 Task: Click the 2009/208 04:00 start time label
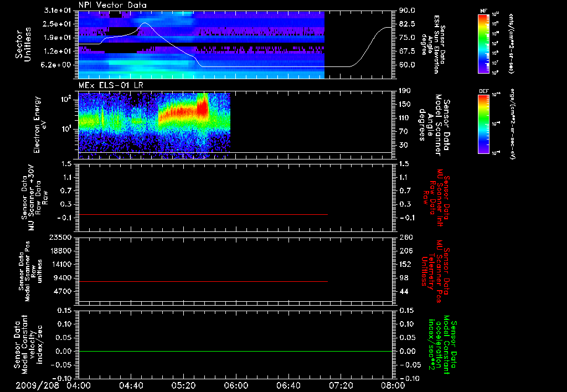click(x=53, y=385)
